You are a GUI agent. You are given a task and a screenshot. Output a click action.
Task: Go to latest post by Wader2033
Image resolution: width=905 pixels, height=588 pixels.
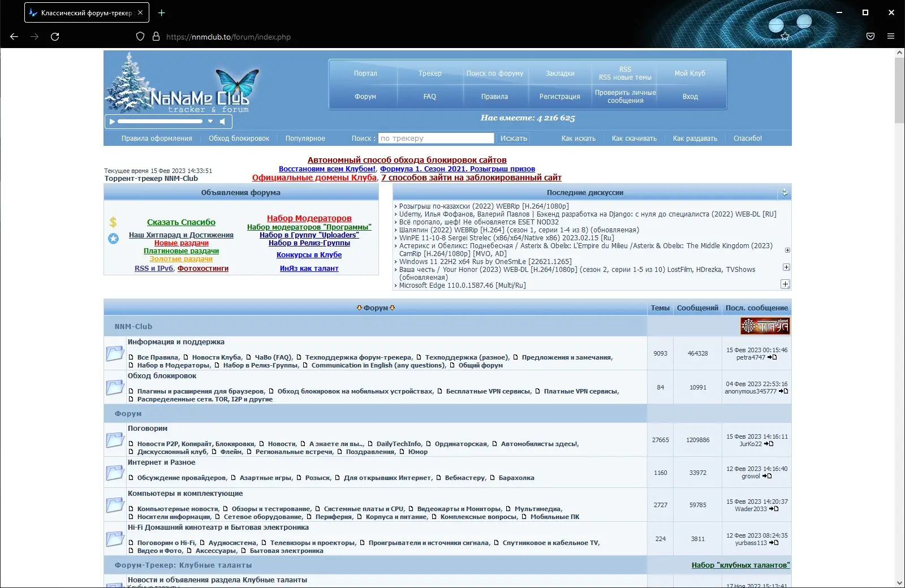point(774,509)
